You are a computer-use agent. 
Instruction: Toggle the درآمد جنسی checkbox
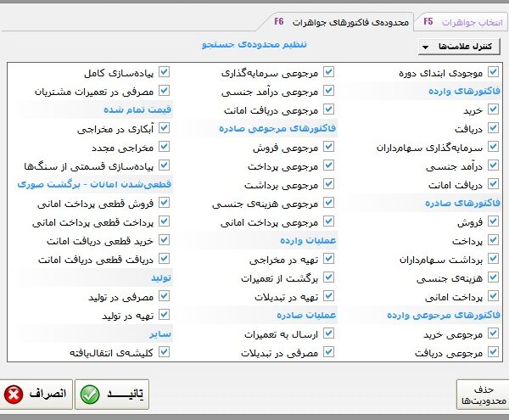pos(493,165)
